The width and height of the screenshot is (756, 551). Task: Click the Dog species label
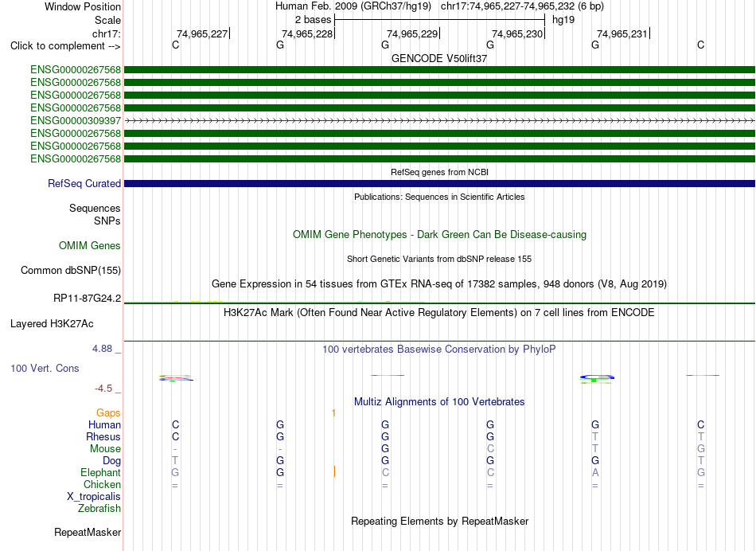coord(111,461)
